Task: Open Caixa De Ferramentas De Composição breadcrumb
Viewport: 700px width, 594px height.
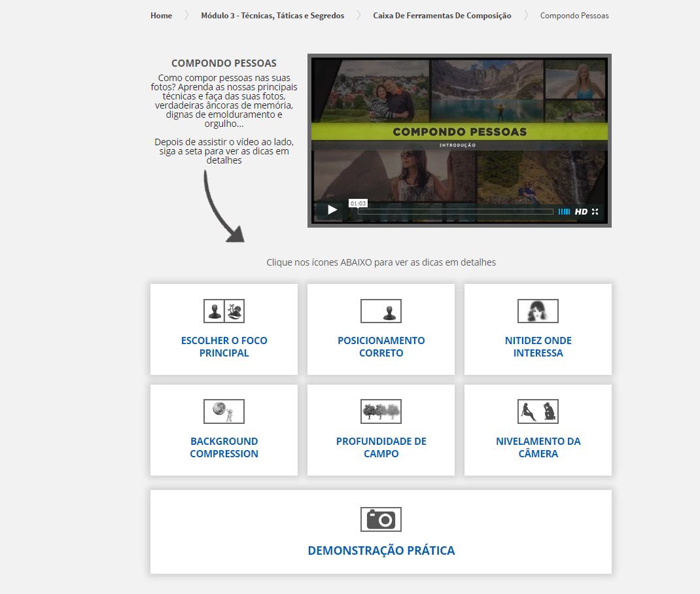Action: 442,16
